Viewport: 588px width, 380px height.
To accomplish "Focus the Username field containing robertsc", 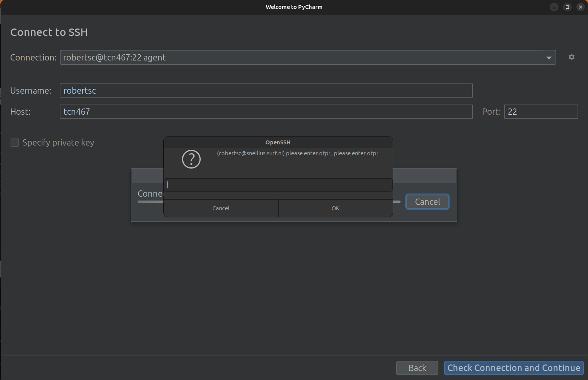I will click(266, 91).
